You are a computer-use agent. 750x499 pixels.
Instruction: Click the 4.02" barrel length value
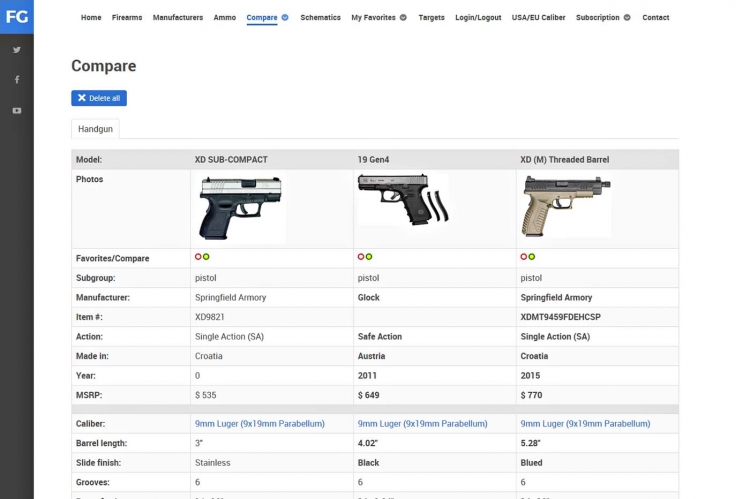click(x=368, y=444)
